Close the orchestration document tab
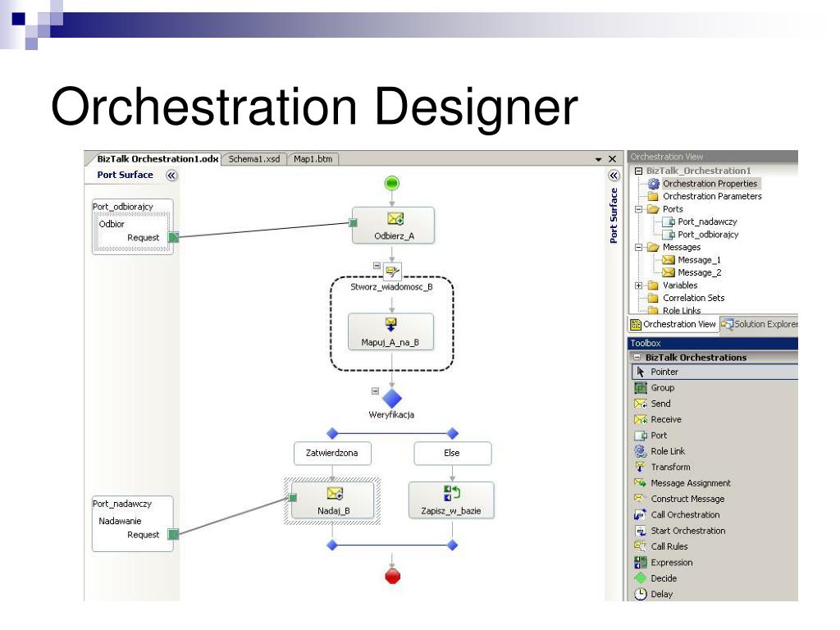The height and width of the screenshot is (630, 840). pyautogui.click(x=612, y=159)
